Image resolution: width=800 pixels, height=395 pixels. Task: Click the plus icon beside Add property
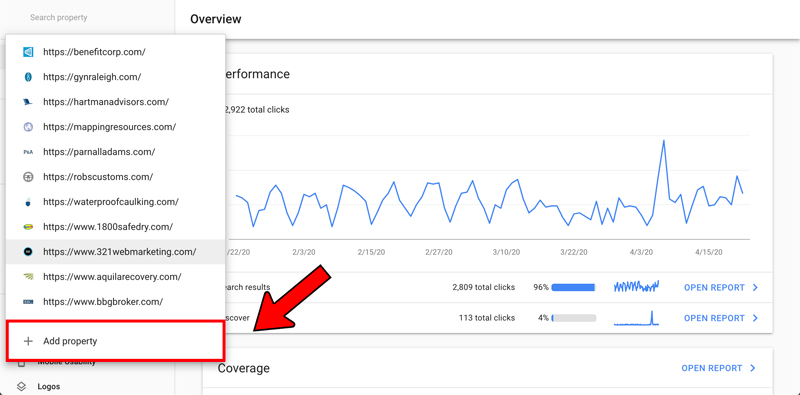pos(28,341)
